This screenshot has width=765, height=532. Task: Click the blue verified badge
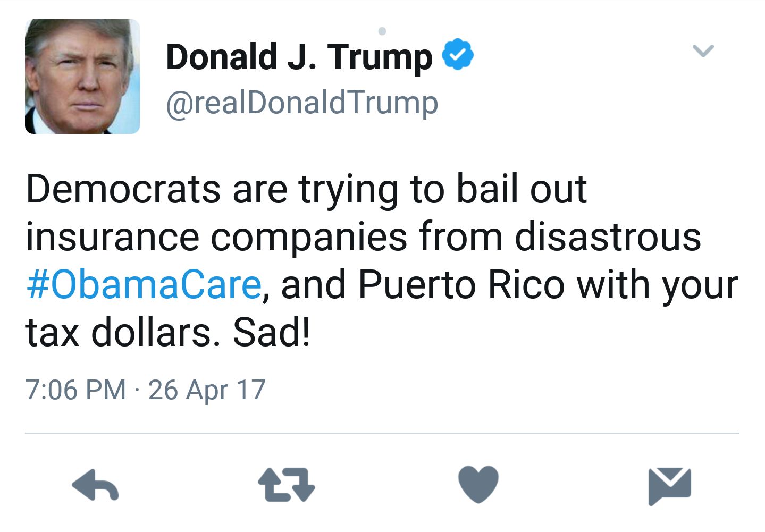coord(458,53)
